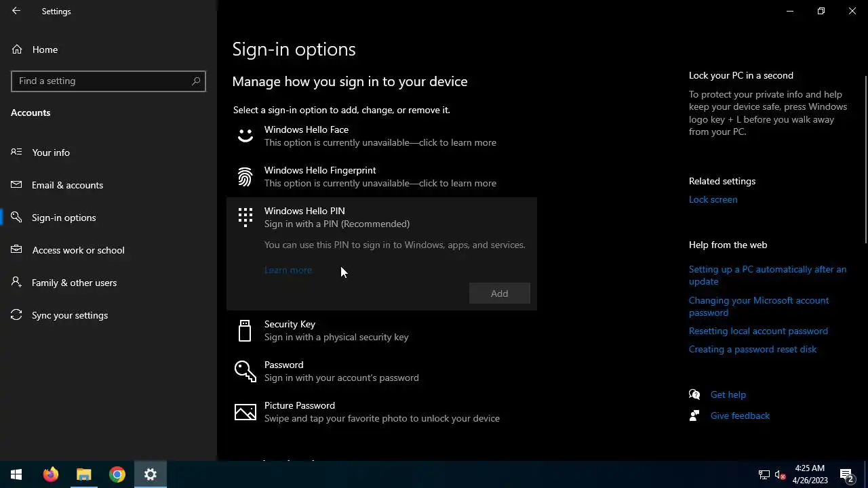Image resolution: width=868 pixels, height=488 pixels.
Task: Click the Learn more link under PIN
Action: [288, 270]
